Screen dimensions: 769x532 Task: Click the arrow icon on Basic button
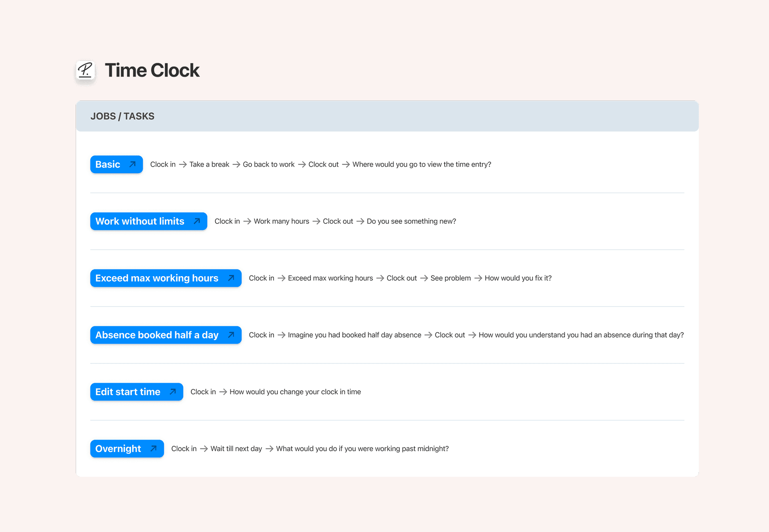pos(133,165)
